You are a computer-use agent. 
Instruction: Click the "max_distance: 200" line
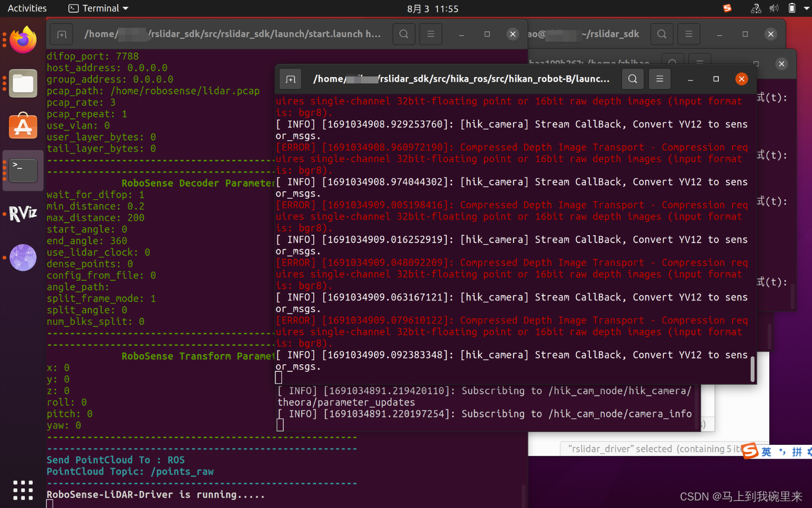[95, 218]
